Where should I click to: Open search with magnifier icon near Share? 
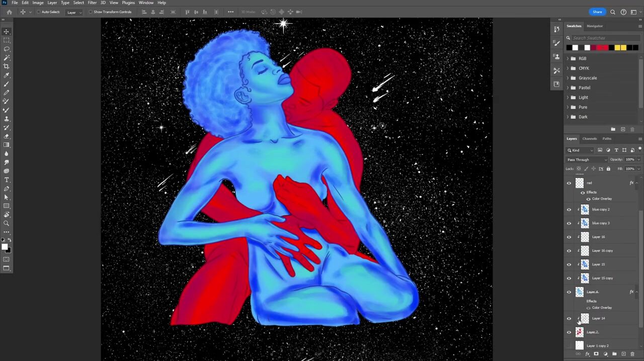click(x=613, y=12)
